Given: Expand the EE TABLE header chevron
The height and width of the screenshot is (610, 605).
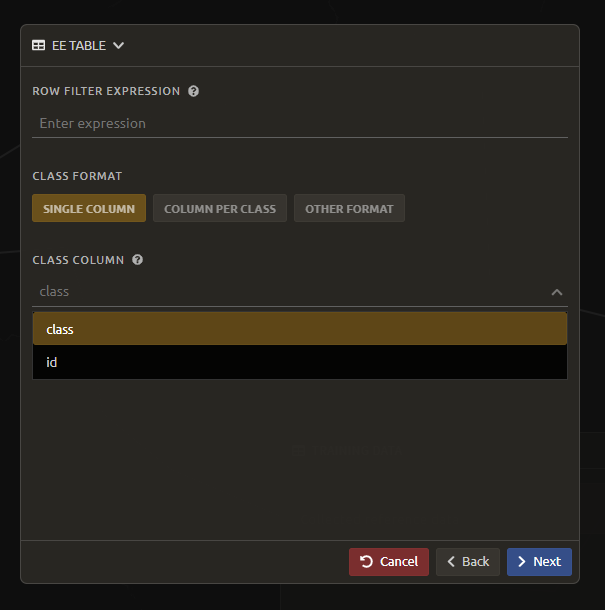Looking at the screenshot, I should click(x=119, y=45).
